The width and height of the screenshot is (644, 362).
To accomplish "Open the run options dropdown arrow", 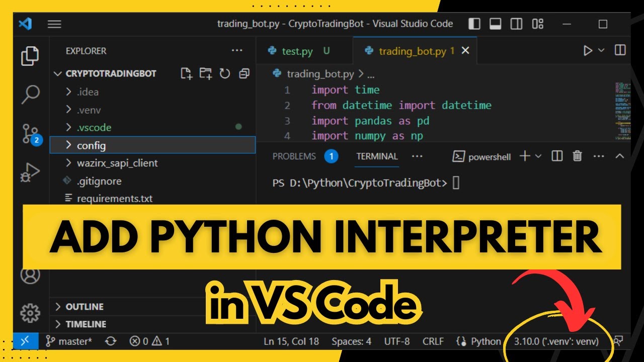I will click(x=601, y=50).
